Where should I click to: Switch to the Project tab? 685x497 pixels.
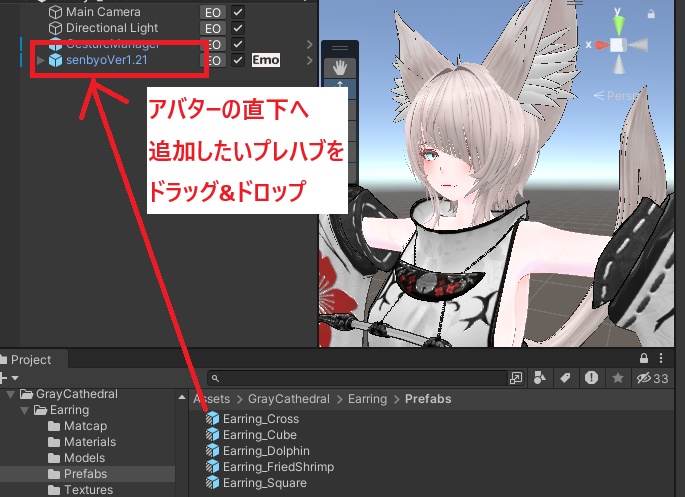click(x=31, y=359)
